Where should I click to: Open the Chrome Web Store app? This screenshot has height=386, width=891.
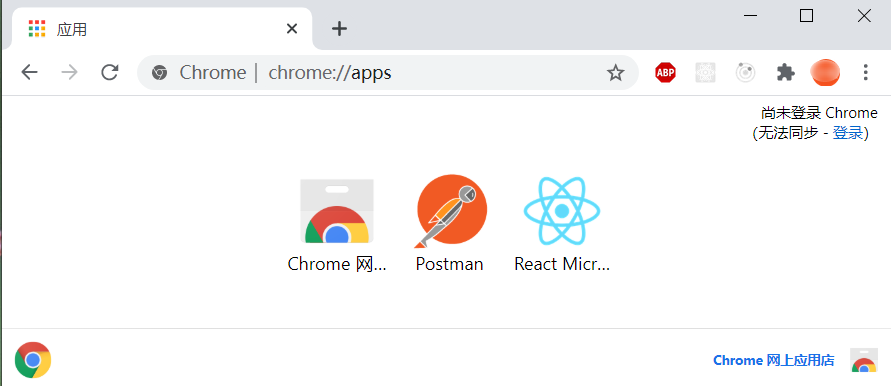click(x=336, y=211)
